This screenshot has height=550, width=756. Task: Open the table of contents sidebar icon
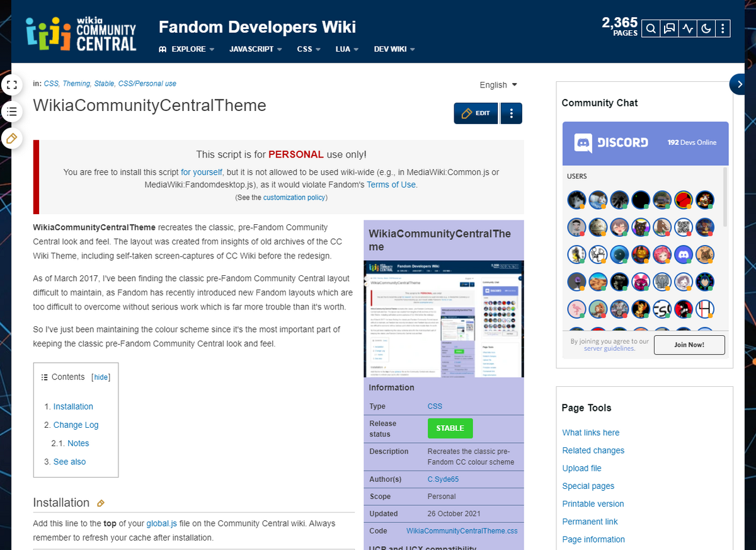(x=11, y=112)
